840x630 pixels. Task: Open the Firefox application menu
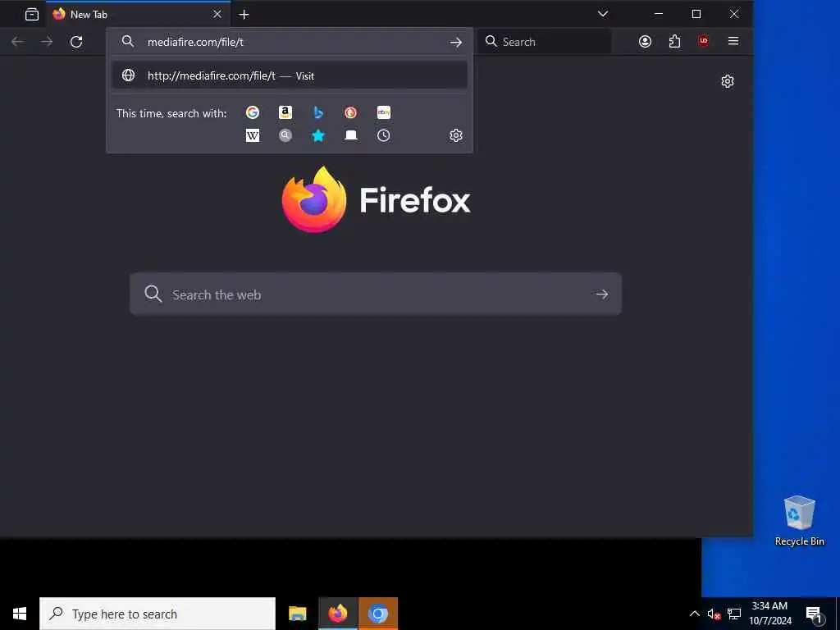733,41
